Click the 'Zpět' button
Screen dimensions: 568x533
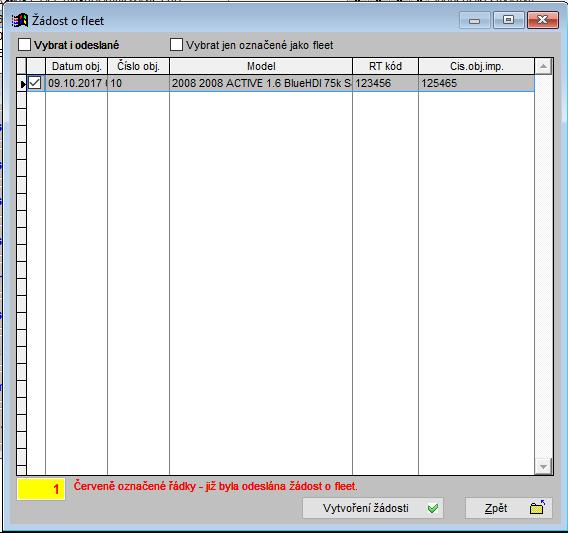click(509, 508)
